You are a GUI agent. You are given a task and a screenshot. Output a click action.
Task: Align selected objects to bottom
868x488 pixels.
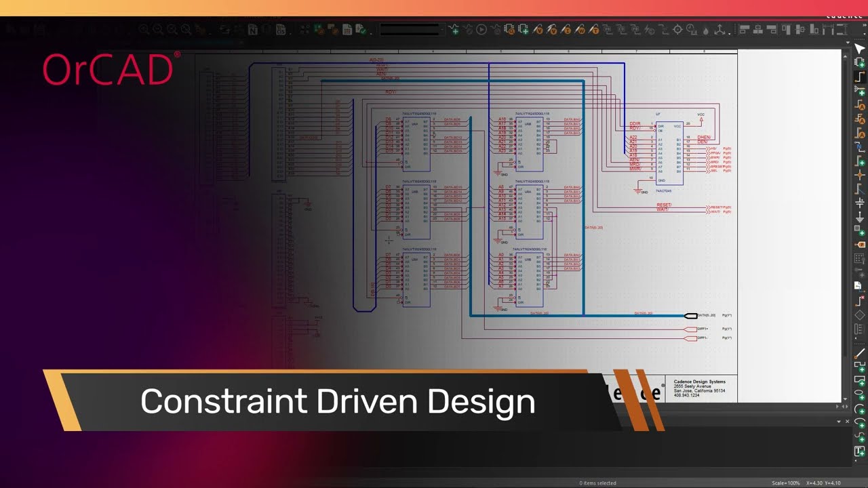point(815,29)
